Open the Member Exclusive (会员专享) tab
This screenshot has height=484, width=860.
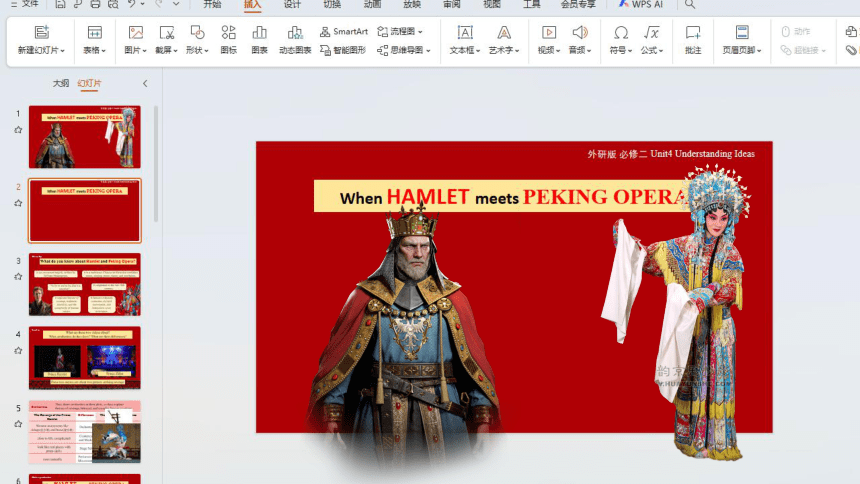pyautogui.click(x=578, y=4)
